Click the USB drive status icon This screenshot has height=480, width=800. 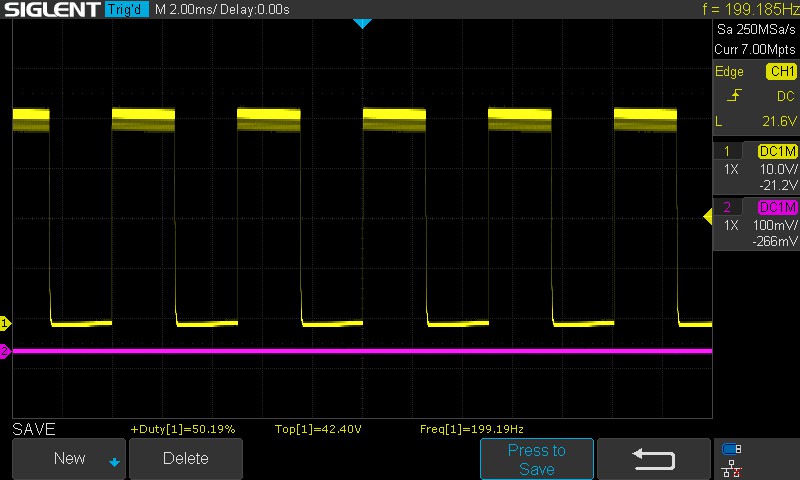click(732, 449)
